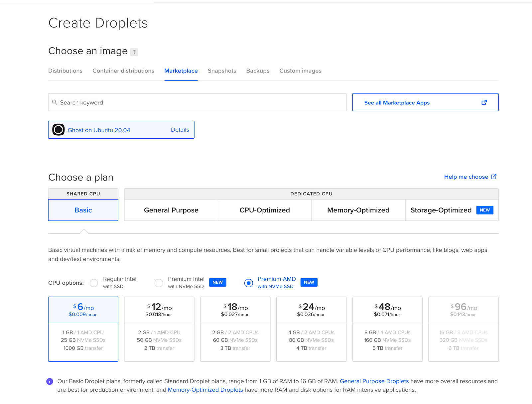Click the Ghost logo icon
The width and height of the screenshot is (532, 404).
tap(59, 130)
